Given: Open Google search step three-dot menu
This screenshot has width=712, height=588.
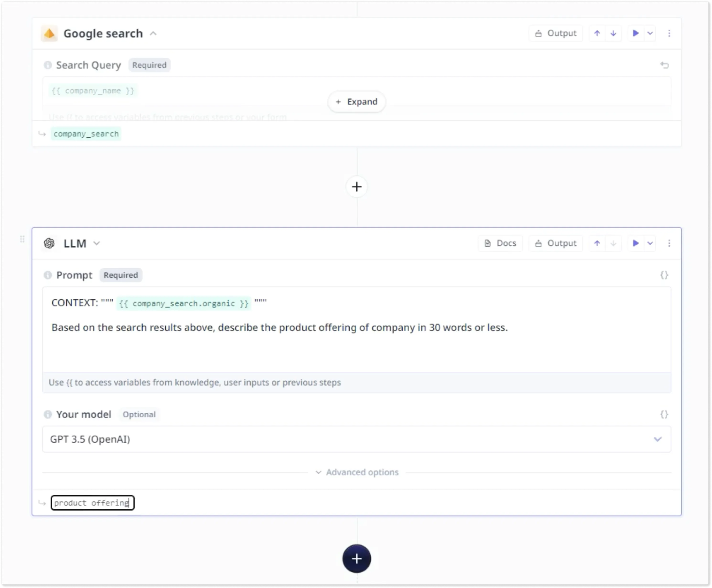Looking at the screenshot, I should 669,33.
